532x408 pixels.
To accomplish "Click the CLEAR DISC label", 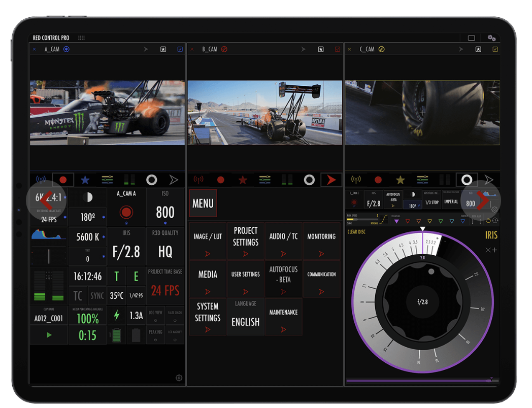I will (356, 232).
